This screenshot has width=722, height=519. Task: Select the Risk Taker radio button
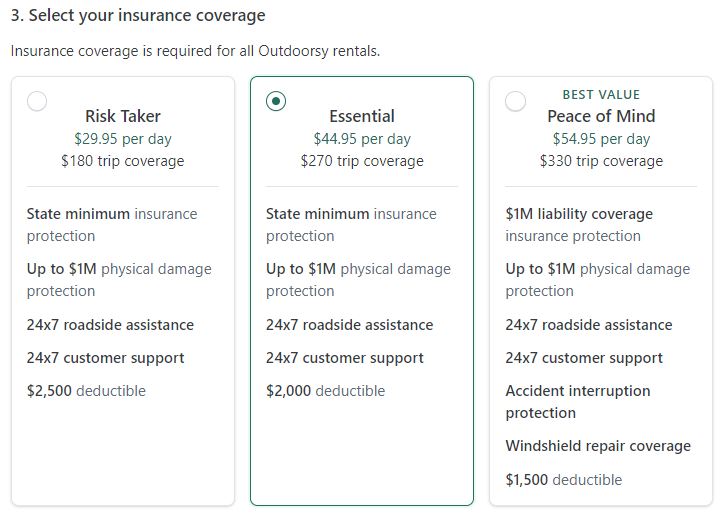pyautogui.click(x=37, y=101)
